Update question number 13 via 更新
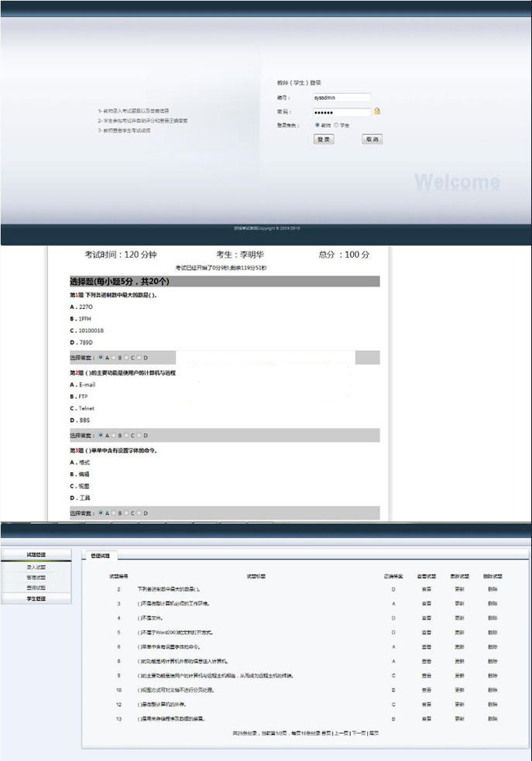Screen dimensions: 532x761 click(459, 718)
